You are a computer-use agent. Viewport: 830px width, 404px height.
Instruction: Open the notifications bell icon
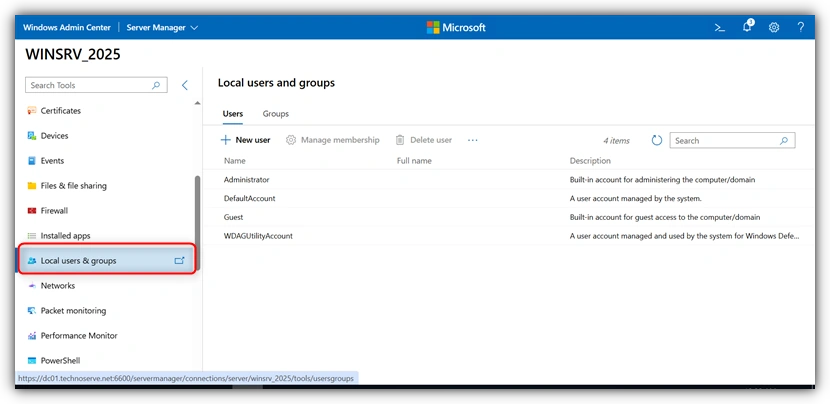pos(747,27)
